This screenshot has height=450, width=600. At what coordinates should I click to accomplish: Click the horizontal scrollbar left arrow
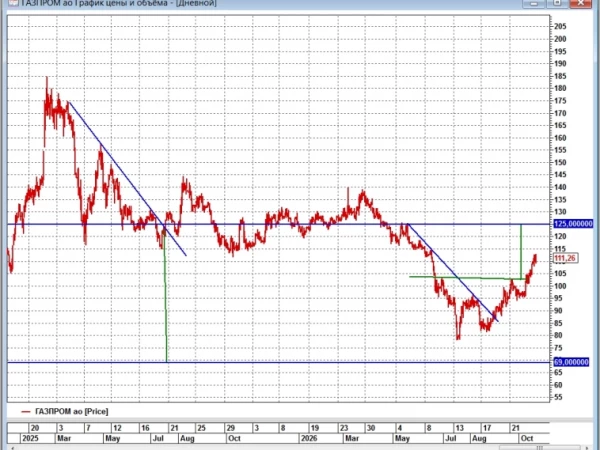(x=12, y=448)
